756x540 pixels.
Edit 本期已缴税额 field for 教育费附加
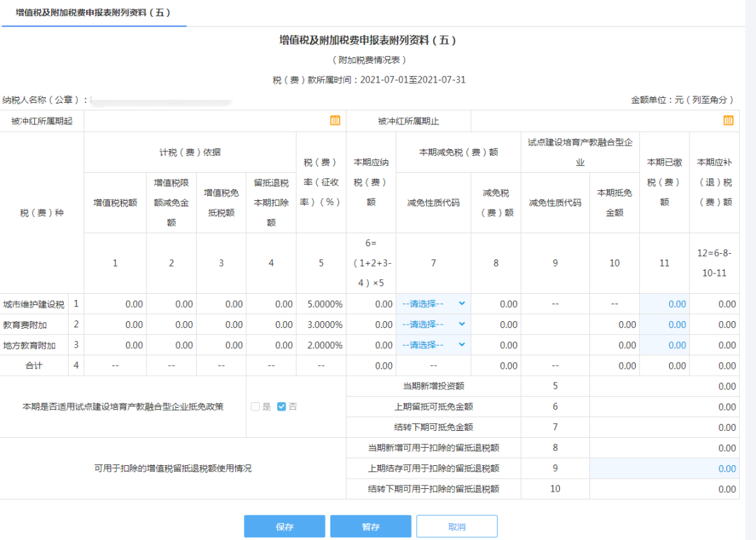664,324
